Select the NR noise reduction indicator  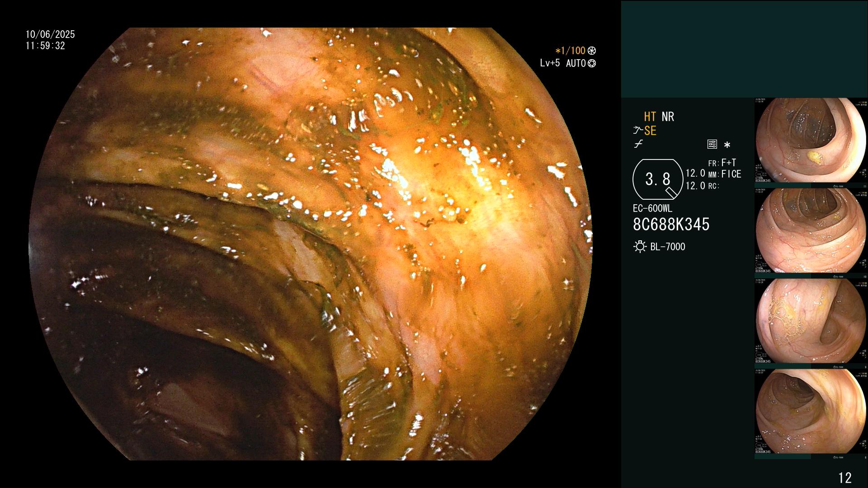[x=668, y=117]
